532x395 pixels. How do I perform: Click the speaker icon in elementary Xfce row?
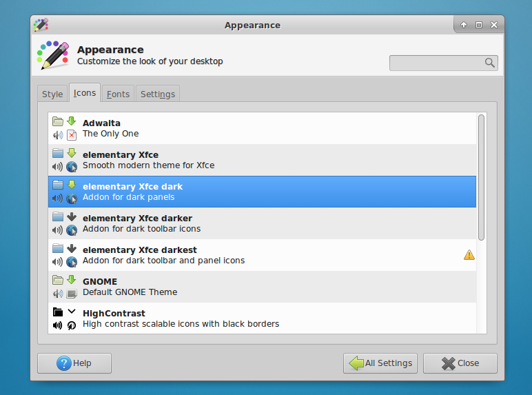point(58,167)
